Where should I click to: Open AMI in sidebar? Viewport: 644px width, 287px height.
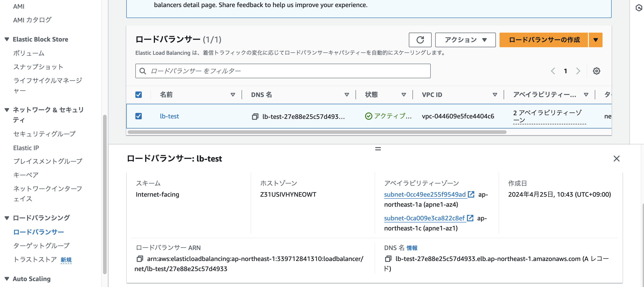[x=19, y=7]
